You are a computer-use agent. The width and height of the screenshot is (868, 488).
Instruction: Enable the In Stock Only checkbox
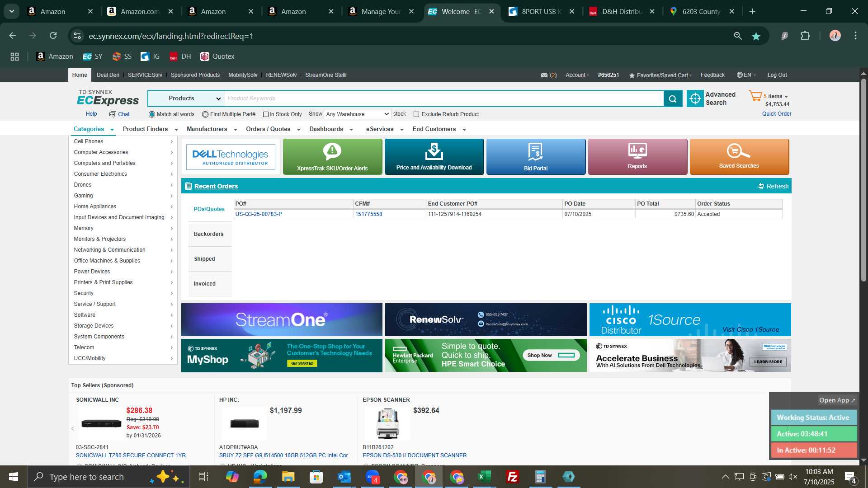point(266,114)
